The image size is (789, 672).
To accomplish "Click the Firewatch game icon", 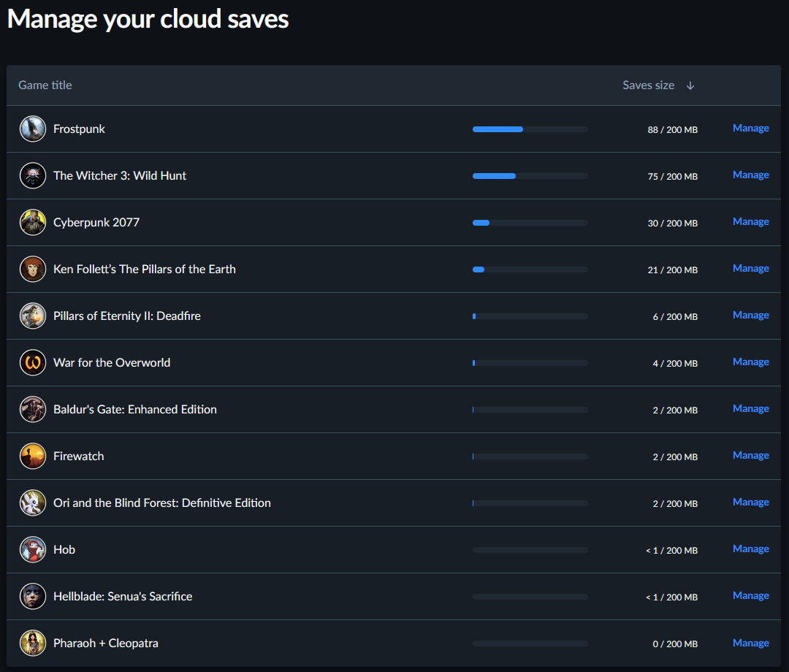I will [x=33, y=457].
